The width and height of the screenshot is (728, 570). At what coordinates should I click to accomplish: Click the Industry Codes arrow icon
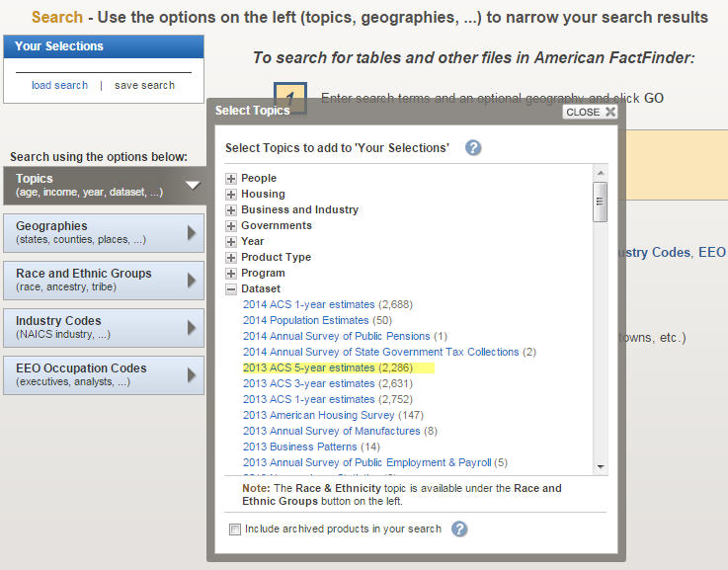coord(192,328)
